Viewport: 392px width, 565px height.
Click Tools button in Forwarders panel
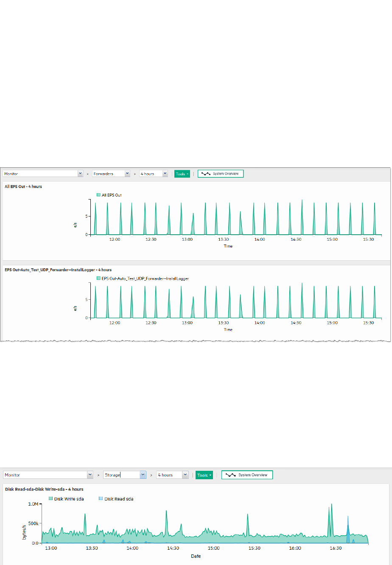(182, 174)
